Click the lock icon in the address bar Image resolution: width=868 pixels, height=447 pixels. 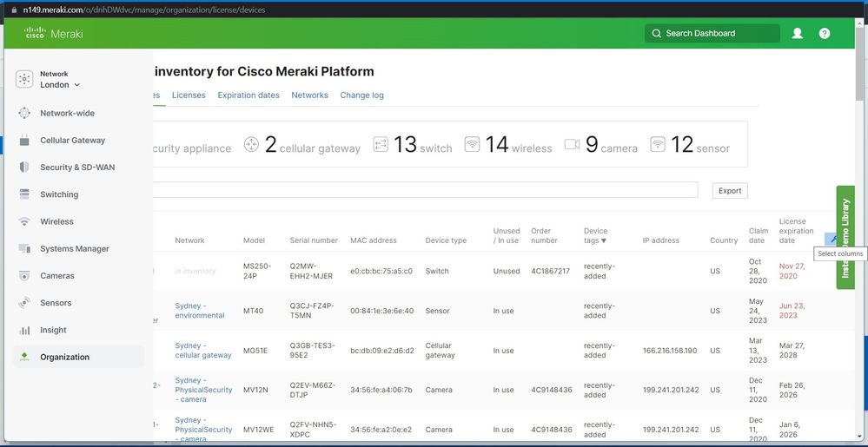click(x=15, y=10)
